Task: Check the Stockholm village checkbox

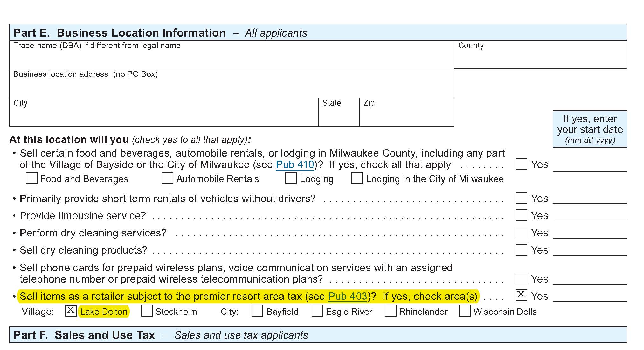Action: [147, 311]
